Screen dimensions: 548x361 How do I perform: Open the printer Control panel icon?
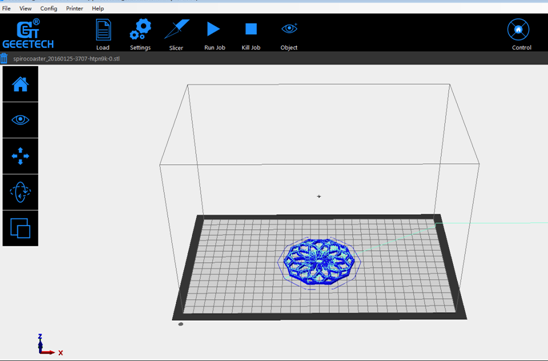(518, 30)
